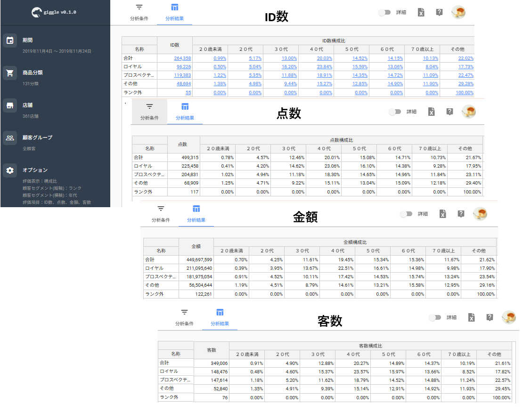Open the 分析条件 tab in the 点数 panel
531x420 pixels.
click(149, 112)
